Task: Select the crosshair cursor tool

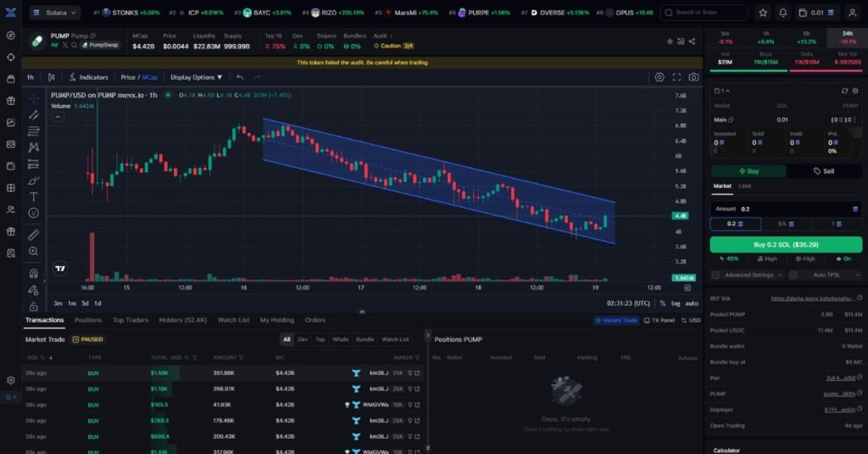Action: 34,98
